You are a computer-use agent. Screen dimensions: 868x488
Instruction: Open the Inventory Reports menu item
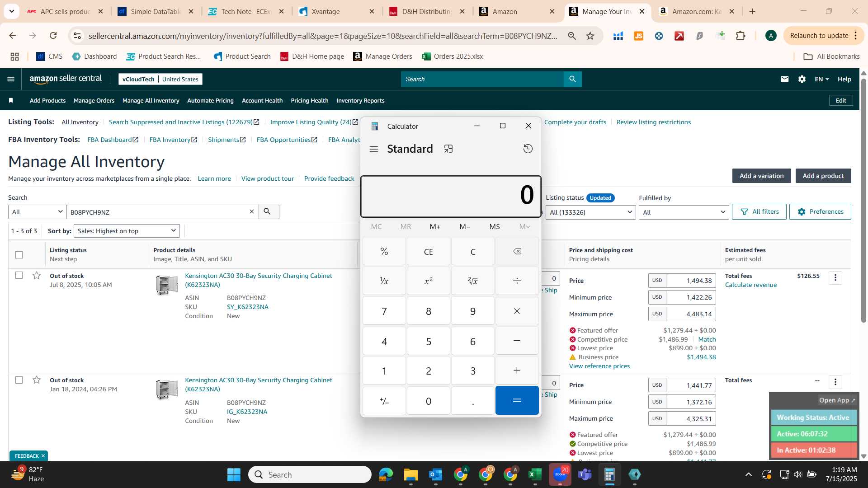[x=360, y=101]
